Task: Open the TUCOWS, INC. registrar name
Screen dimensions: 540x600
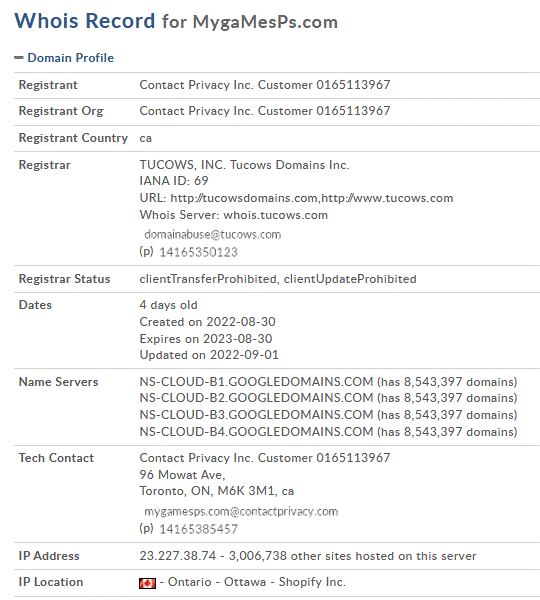Action: point(244,165)
